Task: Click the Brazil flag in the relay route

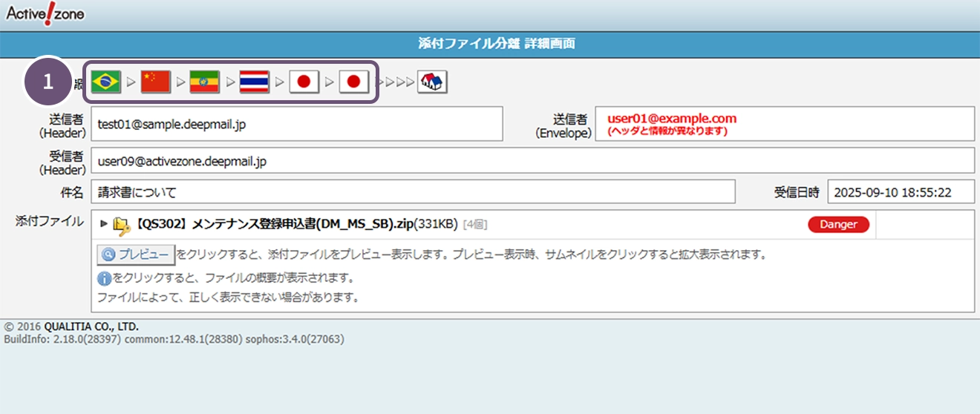Action: click(x=106, y=82)
